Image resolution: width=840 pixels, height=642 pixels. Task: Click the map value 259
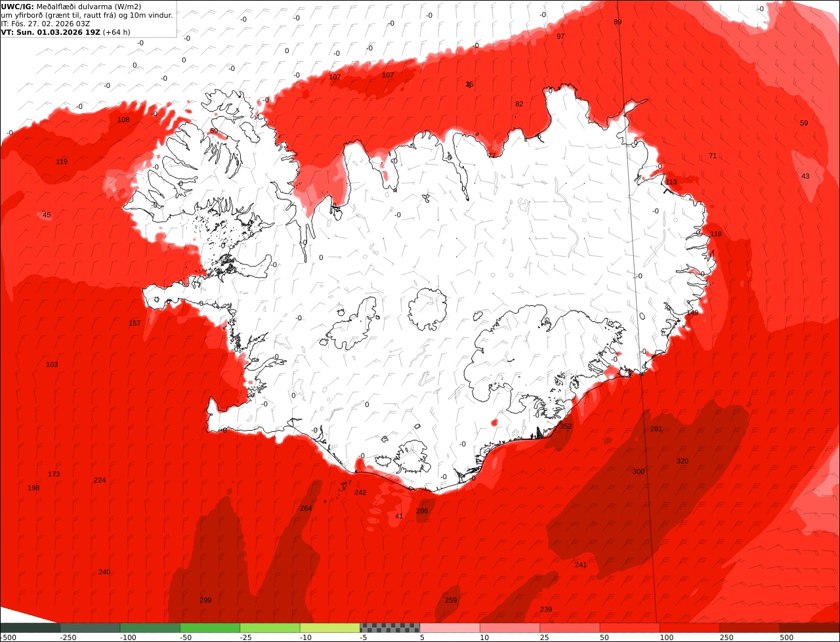(x=451, y=600)
